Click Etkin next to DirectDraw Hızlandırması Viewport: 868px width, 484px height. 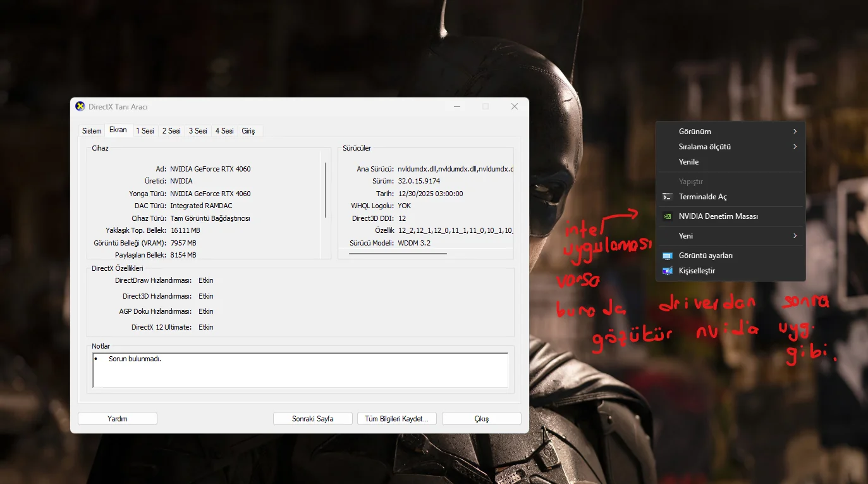pyautogui.click(x=206, y=280)
